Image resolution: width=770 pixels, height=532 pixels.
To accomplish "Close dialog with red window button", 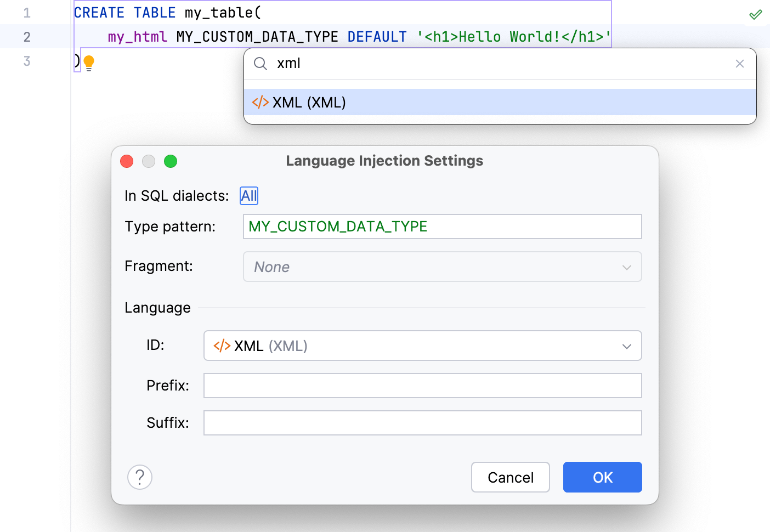I will [127, 161].
